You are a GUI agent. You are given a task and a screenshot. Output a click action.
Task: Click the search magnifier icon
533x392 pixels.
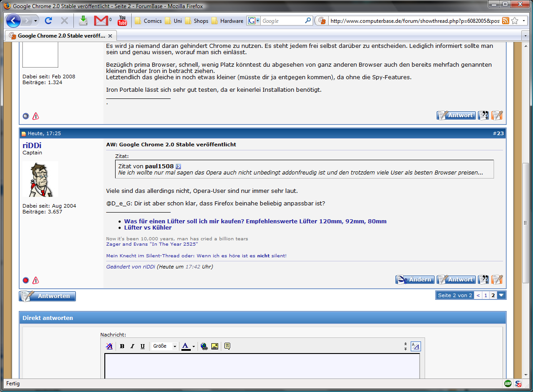[308, 21]
